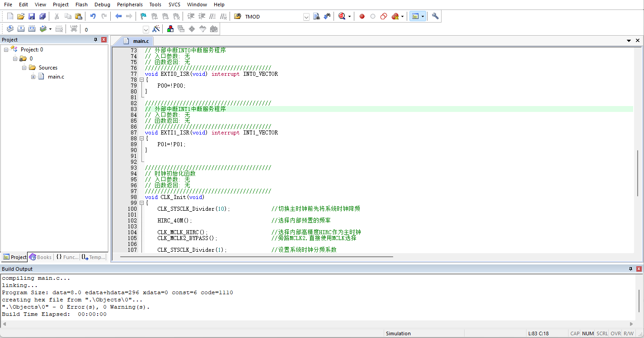The width and height of the screenshot is (644, 338).
Task: Switch to the Books panel tab
Action: [40, 257]
